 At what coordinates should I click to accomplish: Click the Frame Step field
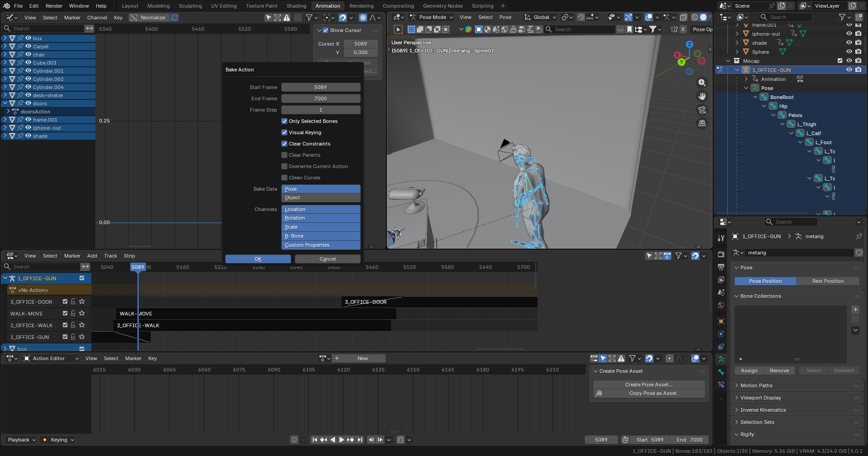pos(321,110)
